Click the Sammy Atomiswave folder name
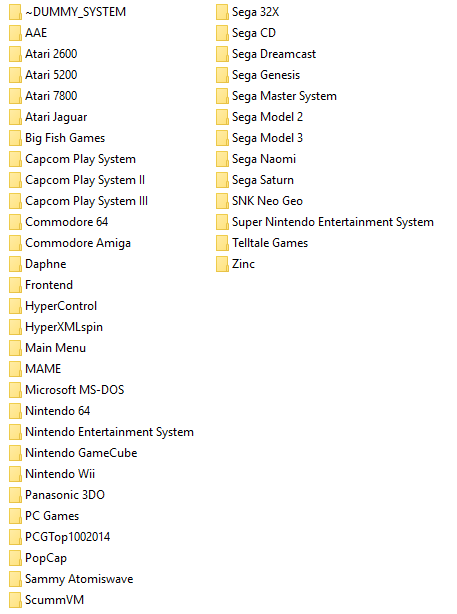The width and height of the screenshot is (457, 614). 79,579
